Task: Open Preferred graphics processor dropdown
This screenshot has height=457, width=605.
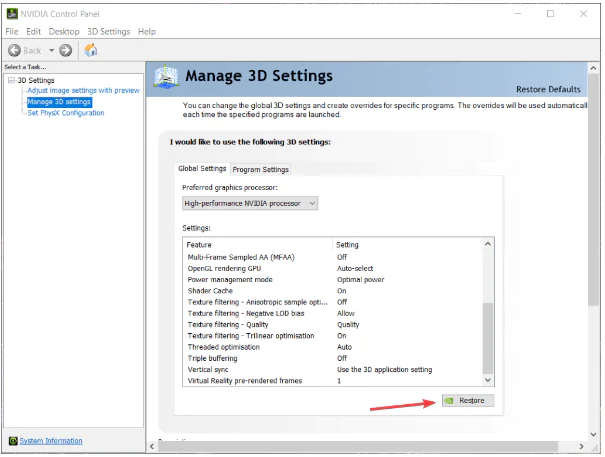Action: point(250,203)
